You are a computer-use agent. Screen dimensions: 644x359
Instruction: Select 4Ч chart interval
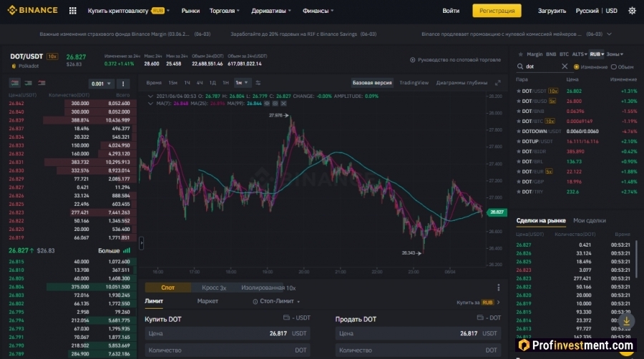[200, 83]
